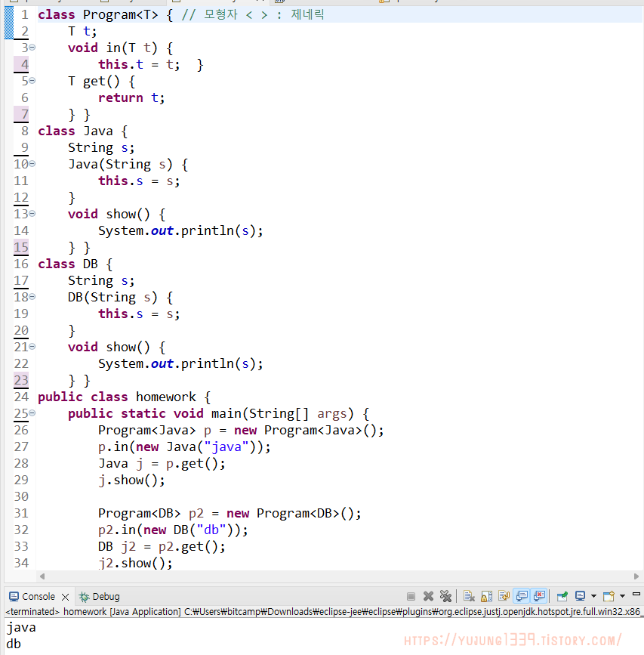The width and height of the screenshot is (644, 655).
Task: Collapse the show method fold at line 21
Action: pos(32,346)
